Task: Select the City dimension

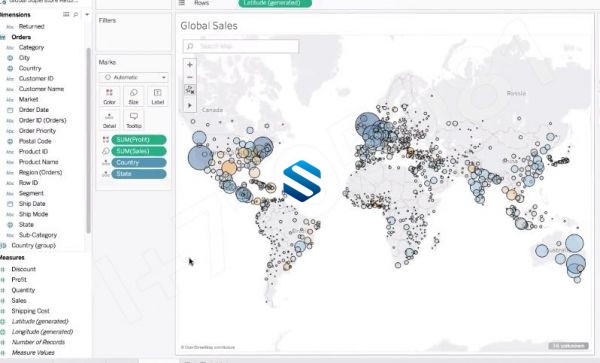Action: pos(24,58)
